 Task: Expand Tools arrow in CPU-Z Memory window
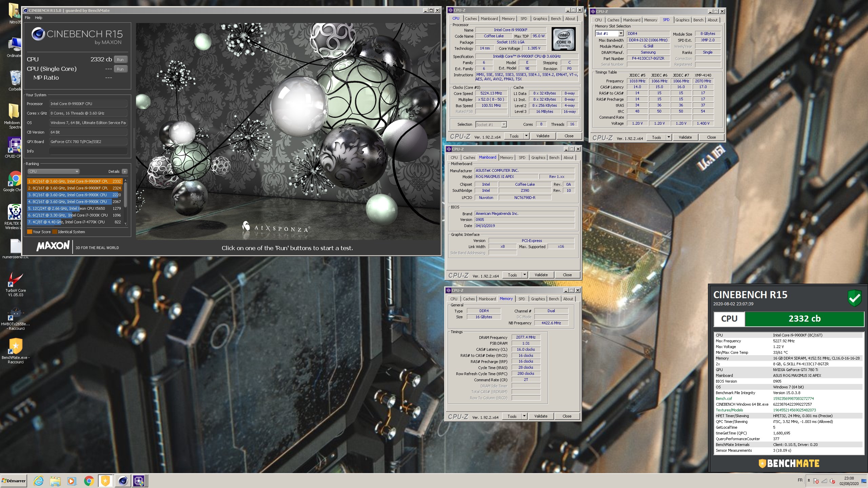525,416
